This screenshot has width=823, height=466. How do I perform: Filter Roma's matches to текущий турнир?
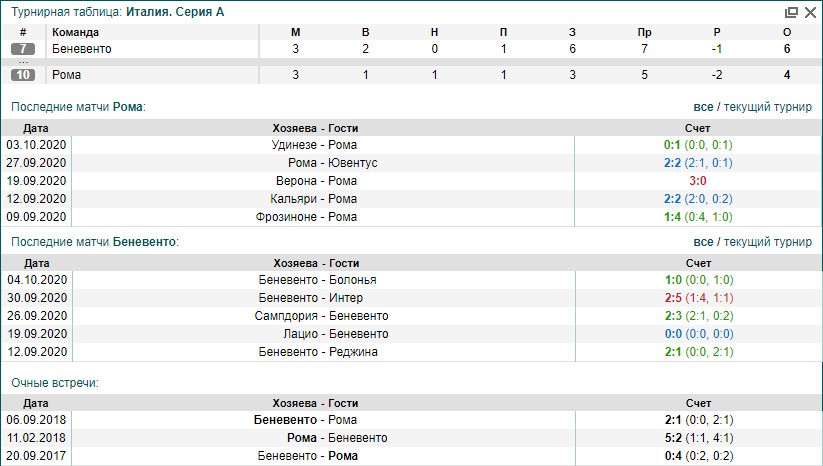pos(768,106)
